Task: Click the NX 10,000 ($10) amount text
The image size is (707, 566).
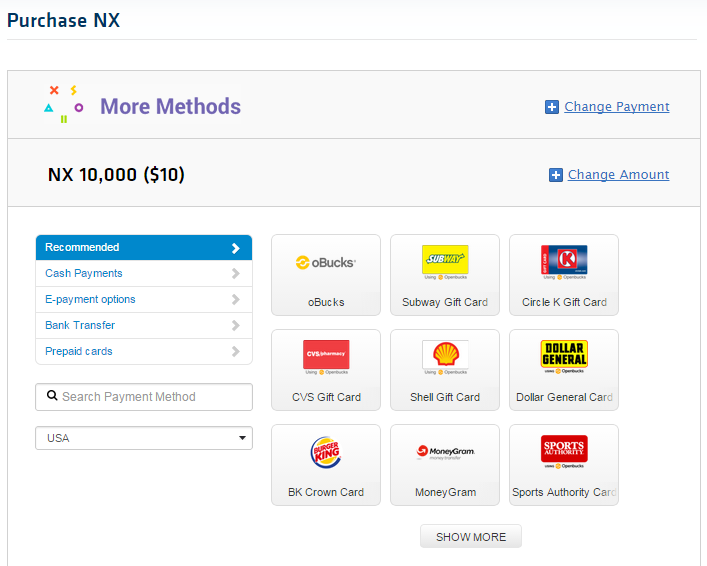Action: 116,175
